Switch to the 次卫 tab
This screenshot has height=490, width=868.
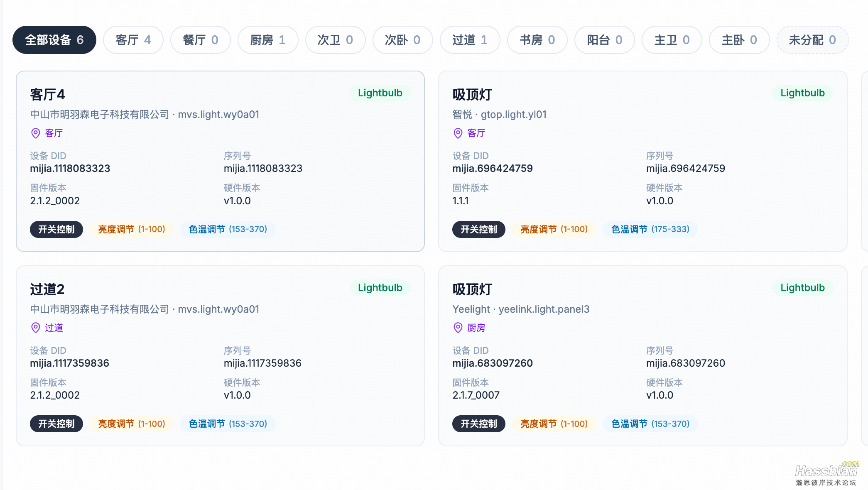pos(335,40)
